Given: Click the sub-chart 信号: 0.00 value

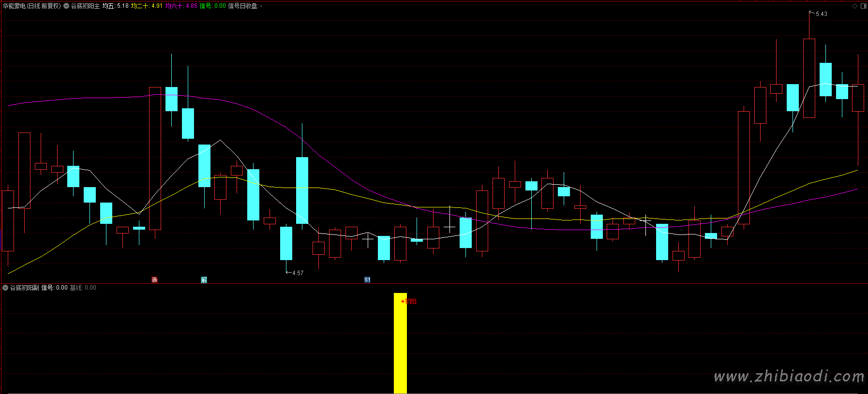Looking at the screenshot, I should [x=55, y=288].
